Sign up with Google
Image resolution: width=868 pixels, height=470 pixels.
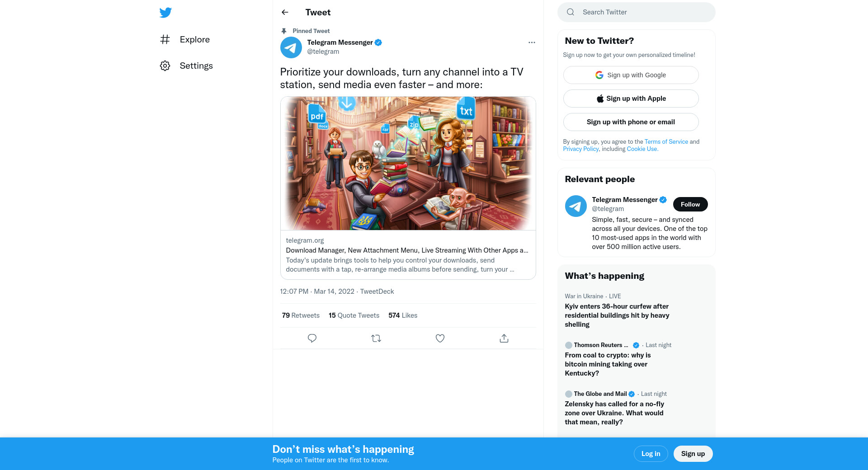(631, 75)
